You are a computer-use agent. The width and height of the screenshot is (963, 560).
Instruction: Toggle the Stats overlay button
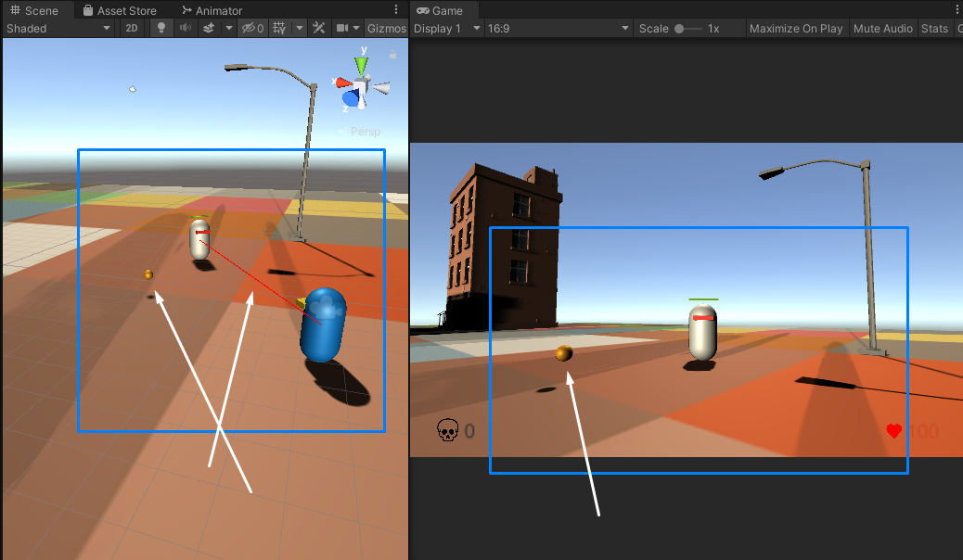pos(934,28)
